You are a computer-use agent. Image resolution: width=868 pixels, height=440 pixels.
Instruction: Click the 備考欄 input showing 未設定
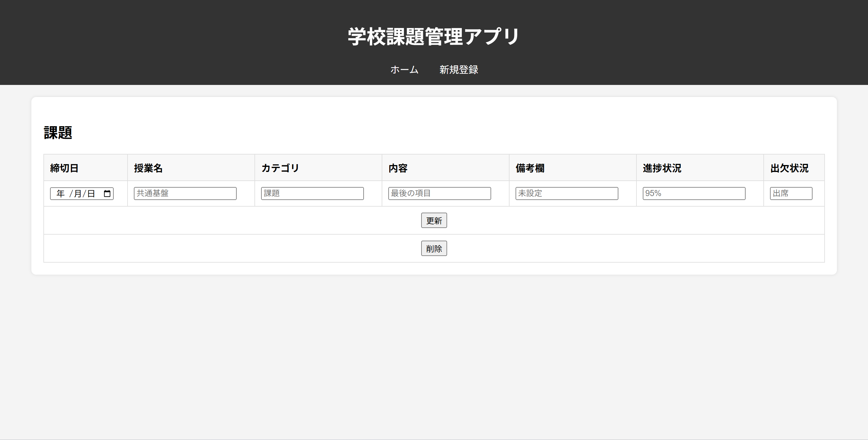[567, 194]
